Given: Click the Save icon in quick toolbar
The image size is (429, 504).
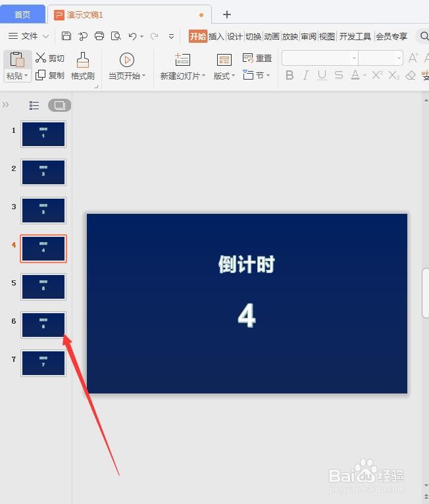Looking at the screenshot, I should pos(66,36).
